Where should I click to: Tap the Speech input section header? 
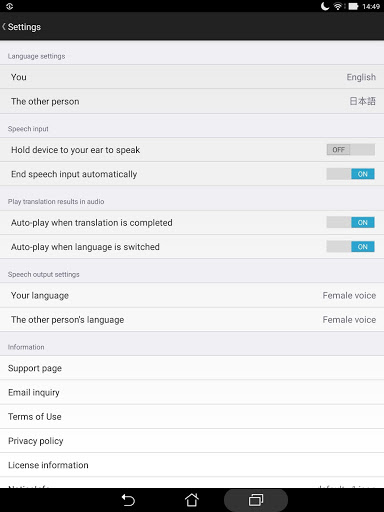click(x=28, y=129)
